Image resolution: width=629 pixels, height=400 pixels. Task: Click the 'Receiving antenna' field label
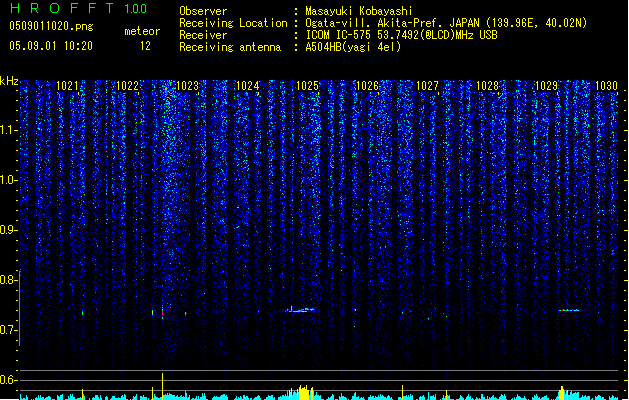click(x=230, y=47)
